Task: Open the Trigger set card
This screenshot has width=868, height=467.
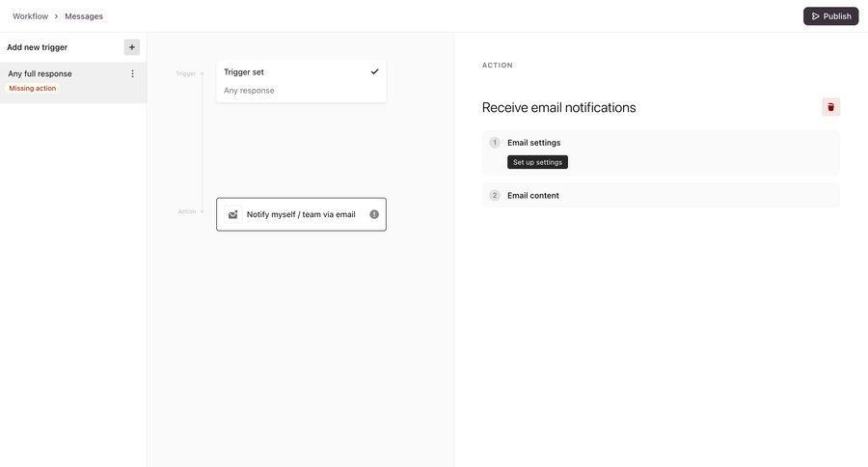Action: point(301,81)
